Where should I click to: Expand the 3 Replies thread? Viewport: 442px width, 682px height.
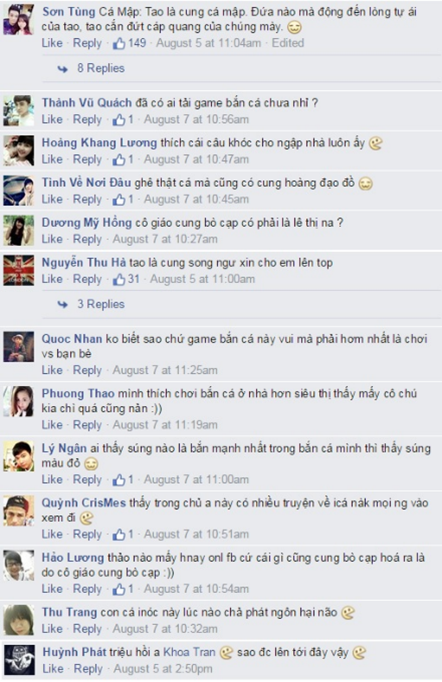point(101,304)
